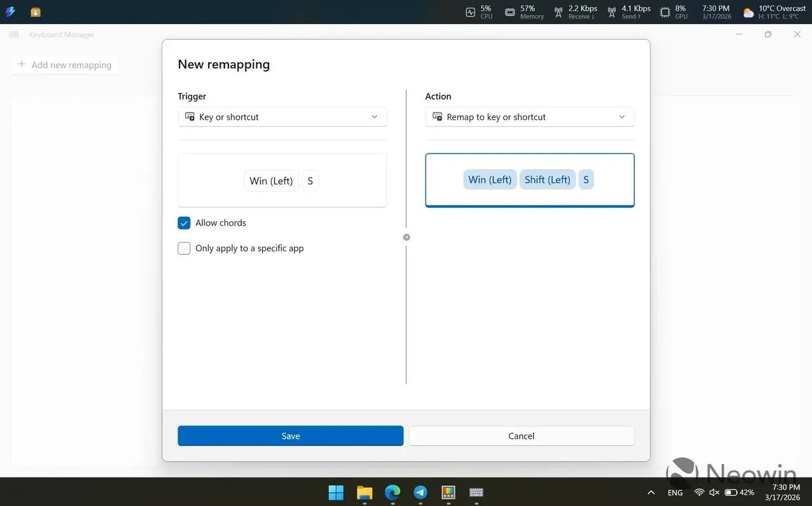The width and height of the screenshot is (812, 506).
Task: Click the CPU usage monitor icon
Action: point(470,12)
